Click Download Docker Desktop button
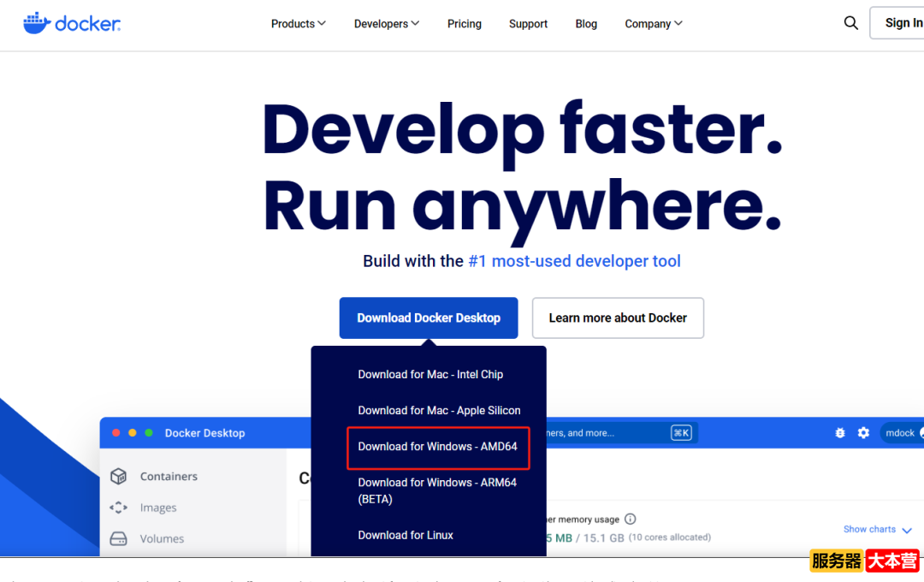 (429, 318)
